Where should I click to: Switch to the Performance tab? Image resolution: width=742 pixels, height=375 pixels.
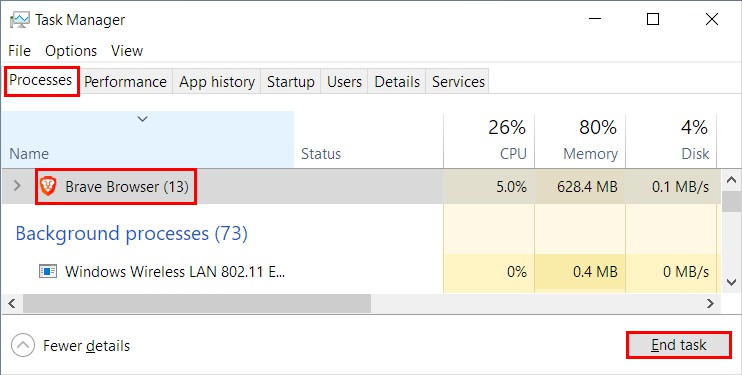click(x=125, y=81)
